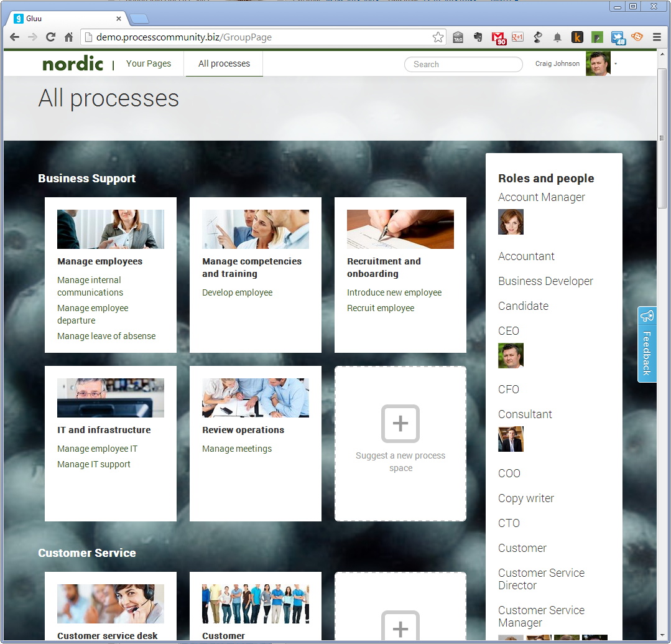Viewport: 671px width, 644px height.
Task: Click the Consultant person photo
Action: click(x=511, y=439)
